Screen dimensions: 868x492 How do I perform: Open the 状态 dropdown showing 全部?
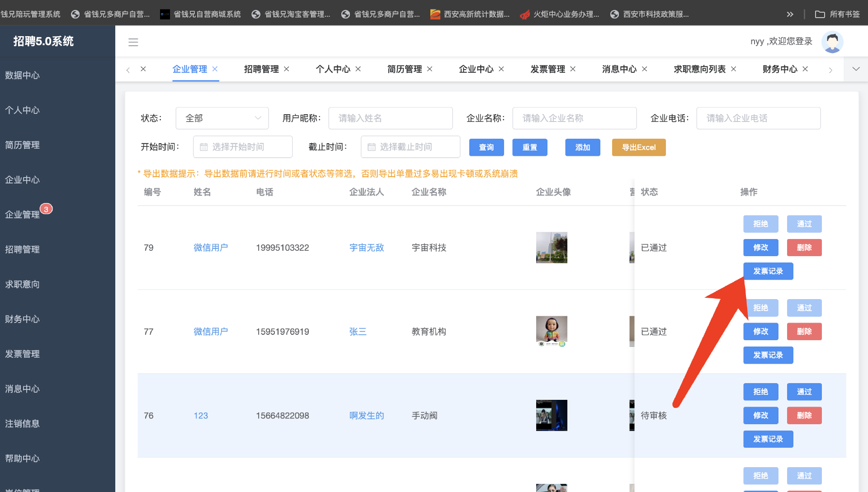coord(222,118)
